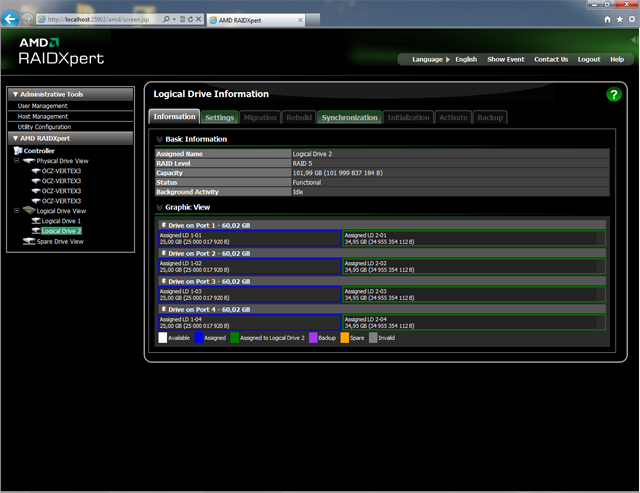Screen dimensions: 640x493
Task: Click the Activate tab
Action: 453,118
